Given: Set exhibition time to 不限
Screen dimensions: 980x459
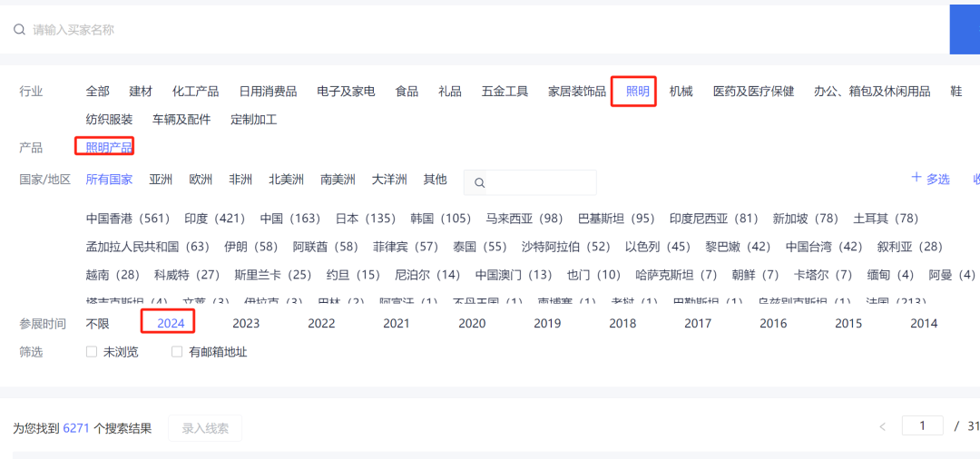Looking at the screenshot, I should click(x=97, y=324).
